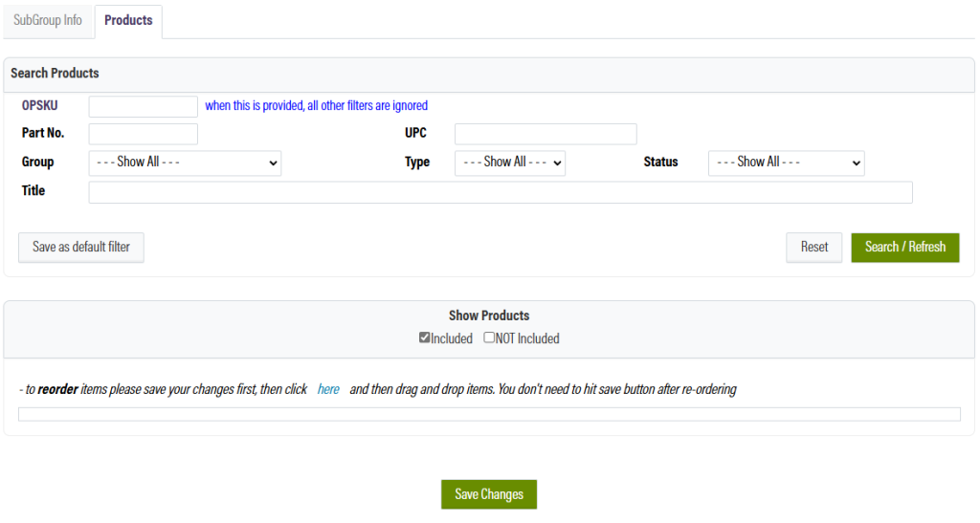Viewport: 980px width, 523px height.
Task: Follow the 'here' reorder link
Action: point(328,390)
